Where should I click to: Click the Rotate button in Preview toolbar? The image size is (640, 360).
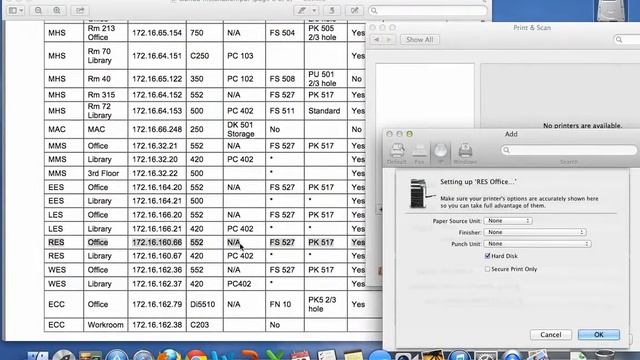[x=332, y=11]
